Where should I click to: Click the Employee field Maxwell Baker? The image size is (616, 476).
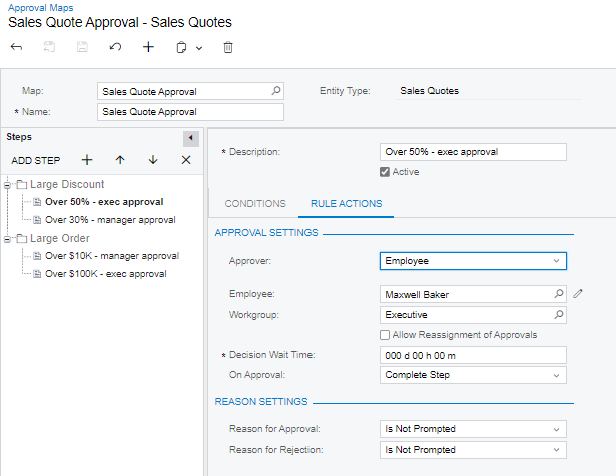pyautogui.click(x=473, y=294)
